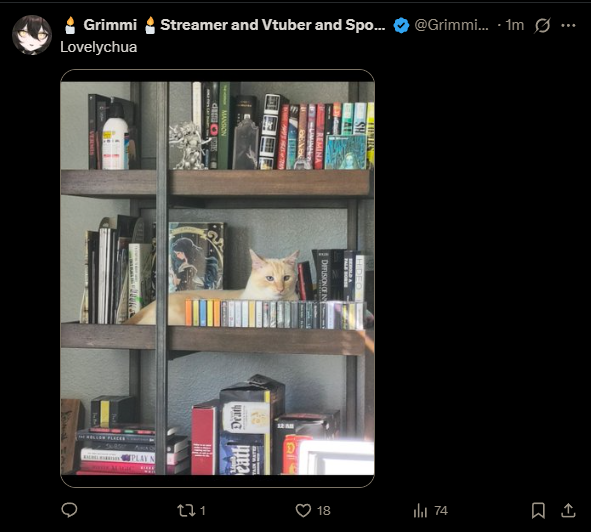The height and width of the screenshot is (532, 591).
Task: Open the reply speech bubble icon
Action: pyautogui.click(x=69, y=510)
